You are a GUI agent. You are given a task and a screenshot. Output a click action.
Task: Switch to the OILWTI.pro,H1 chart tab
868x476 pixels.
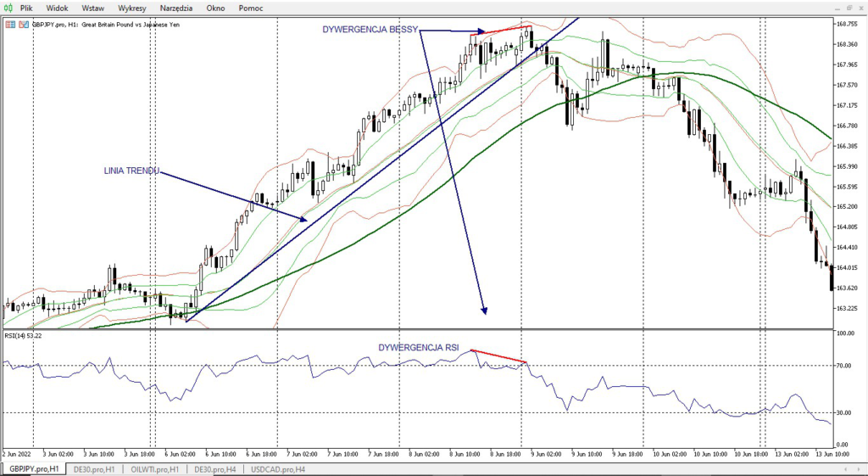tap(155, 468)
